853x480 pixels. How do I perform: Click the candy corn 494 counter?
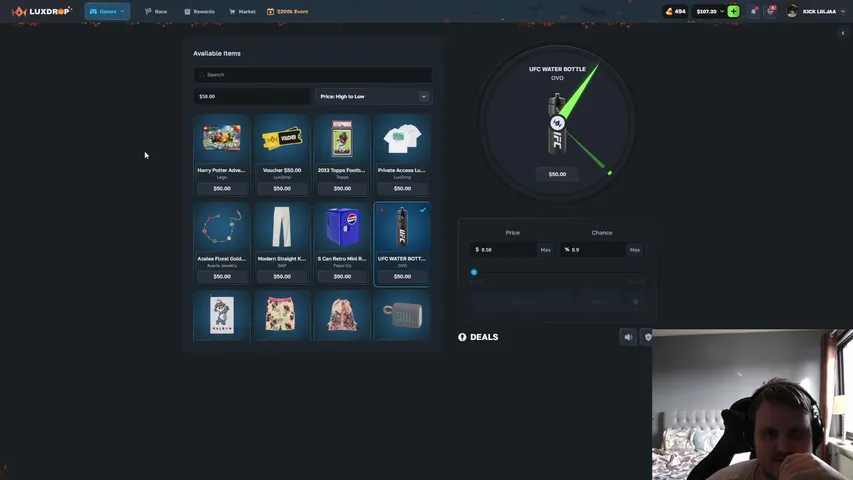point(675,11)
